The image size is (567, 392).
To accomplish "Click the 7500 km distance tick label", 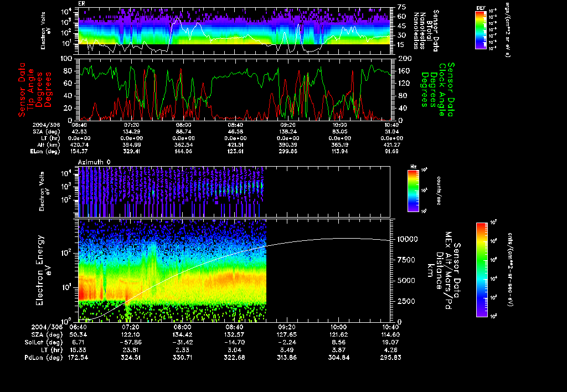I will click(406, 260).
